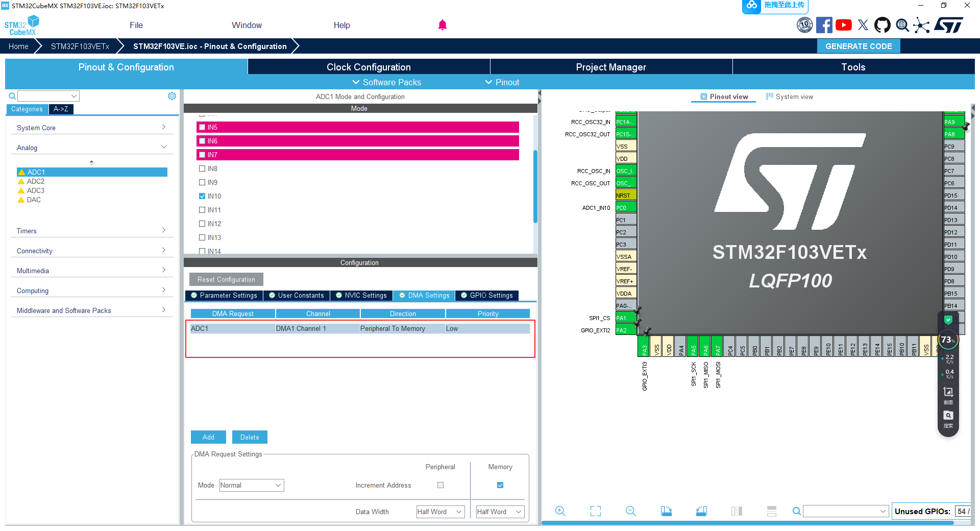Click the pinout horizontal scrollbar
The width and height of the screenshot is (980, 531).
pos(748,523)
